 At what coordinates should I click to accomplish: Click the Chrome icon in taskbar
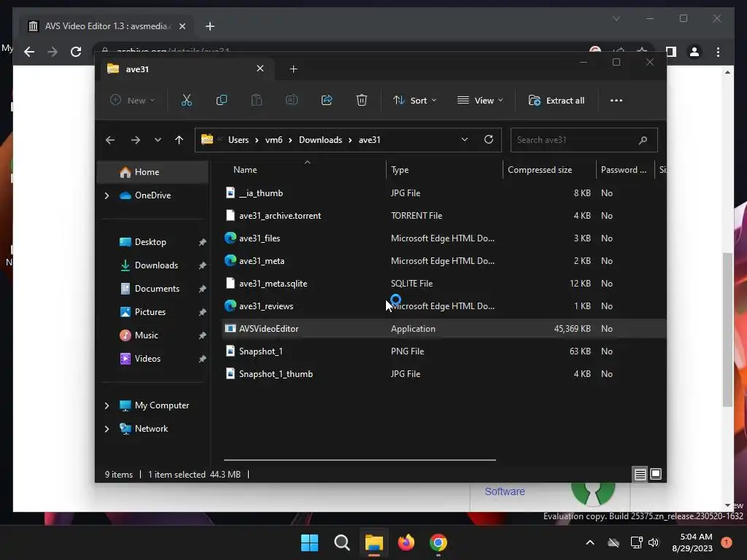point(438,542)
